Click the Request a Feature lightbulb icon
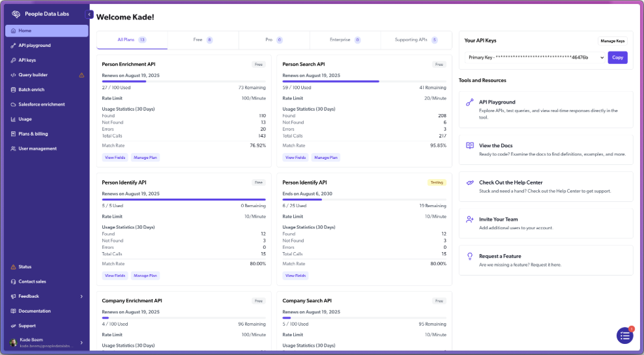This screenshot has height=355, width=644. (x=470, y=257)
